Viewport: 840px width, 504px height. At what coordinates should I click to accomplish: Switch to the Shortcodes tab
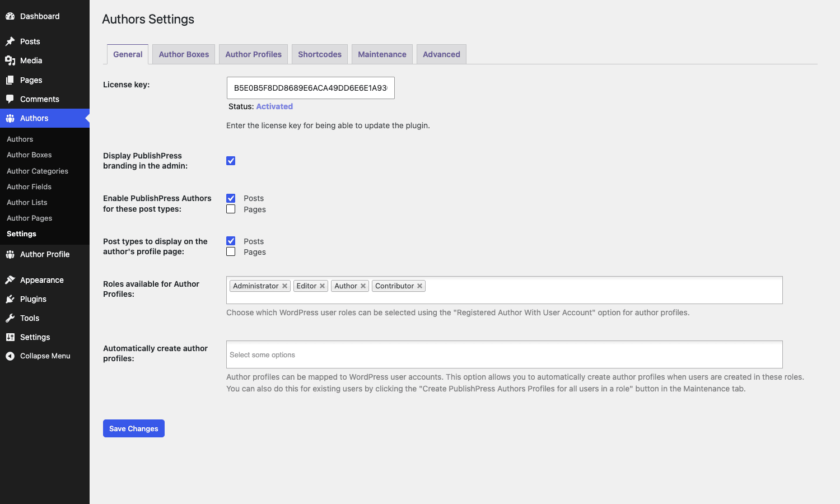coord(320,54)
